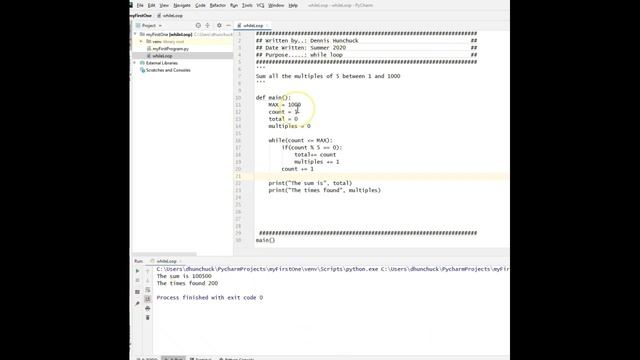Viewport: 640px width, 360px height.
Task: Expand External Libraries node
Action: 135,63
